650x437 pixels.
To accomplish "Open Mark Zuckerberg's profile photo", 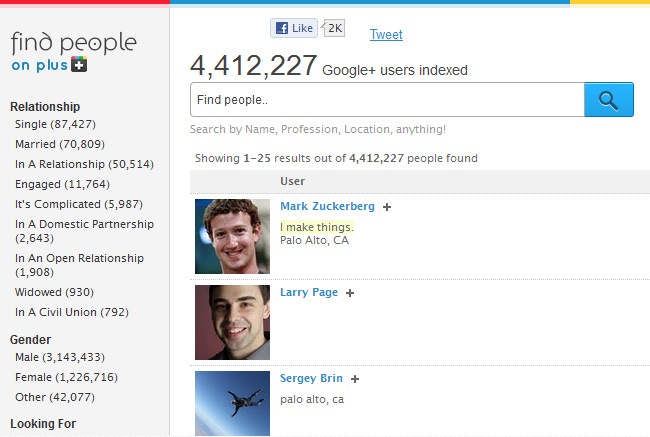I will tap(232, 236).
